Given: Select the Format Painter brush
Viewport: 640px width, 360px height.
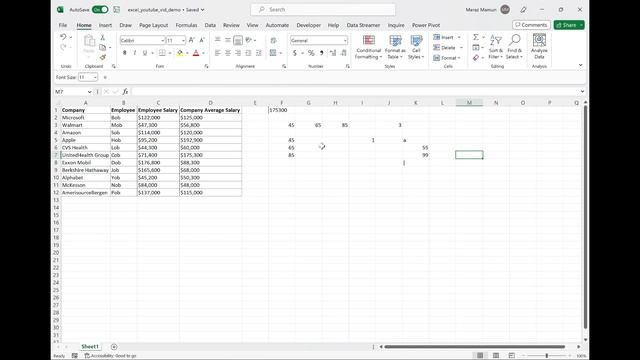Looking at the screenshot, I should (103, 57).
